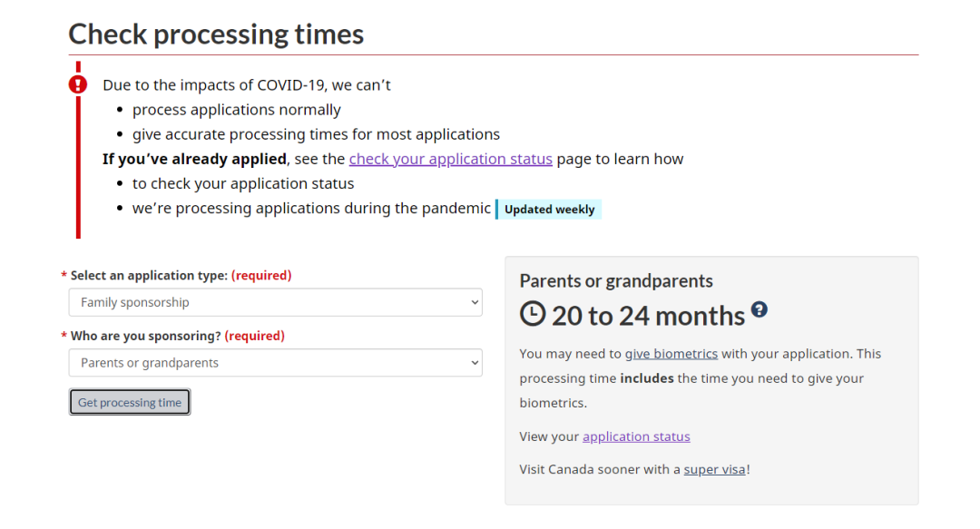Click the Get processing time button
Viewport: 980px width, 529px height.
(130, 402)
